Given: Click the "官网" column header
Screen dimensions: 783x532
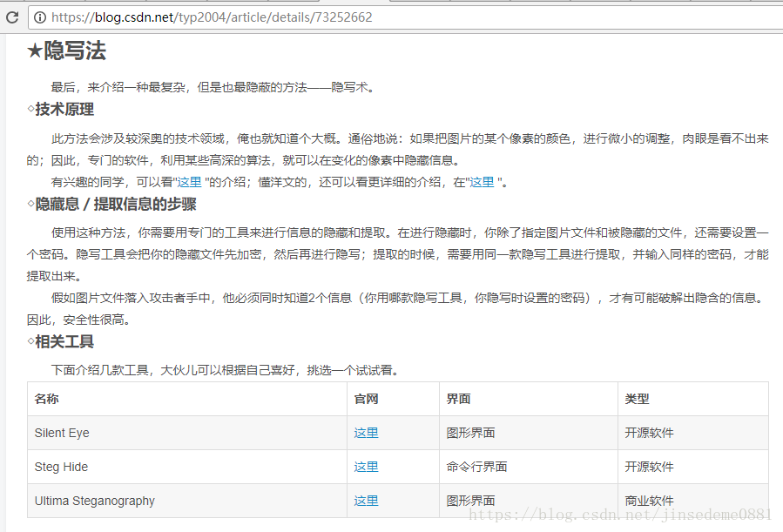Looking at the screenshot, I should (394, 399).
